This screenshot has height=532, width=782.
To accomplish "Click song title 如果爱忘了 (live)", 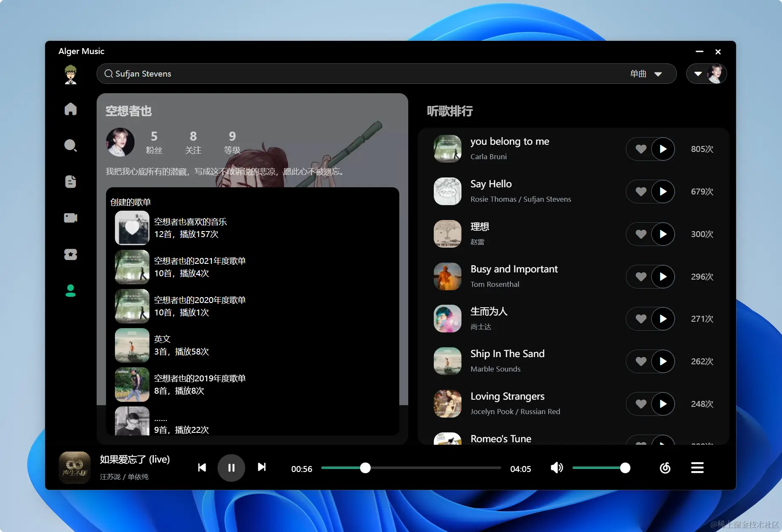I will click(135, 459).
